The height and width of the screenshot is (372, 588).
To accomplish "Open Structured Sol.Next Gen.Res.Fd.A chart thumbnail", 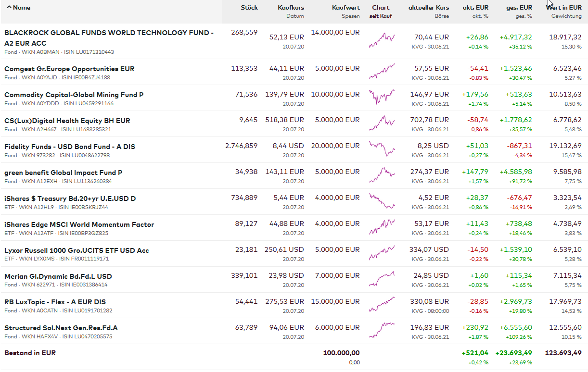I will (x=382, y=330).
